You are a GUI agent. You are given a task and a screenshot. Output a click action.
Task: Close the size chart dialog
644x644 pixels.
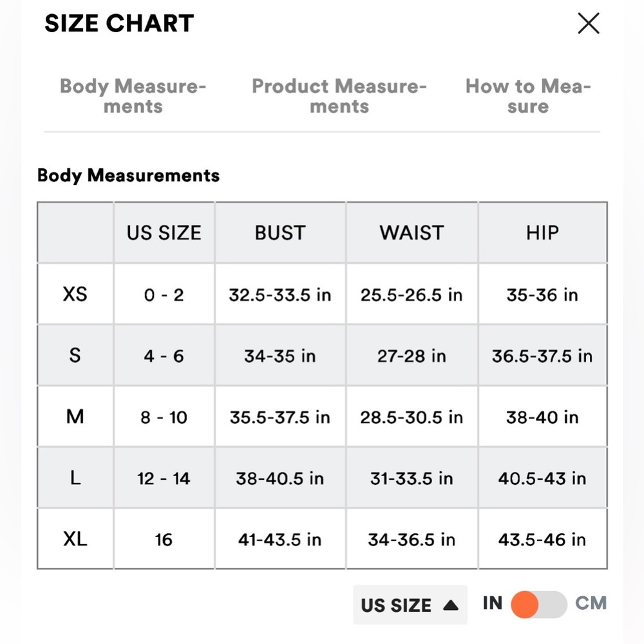click(589, 24)
